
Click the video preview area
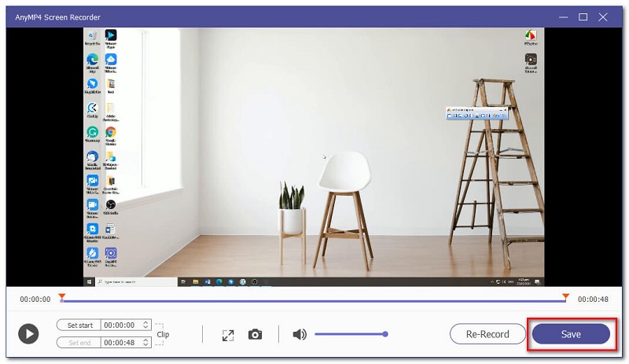[314, 156]
